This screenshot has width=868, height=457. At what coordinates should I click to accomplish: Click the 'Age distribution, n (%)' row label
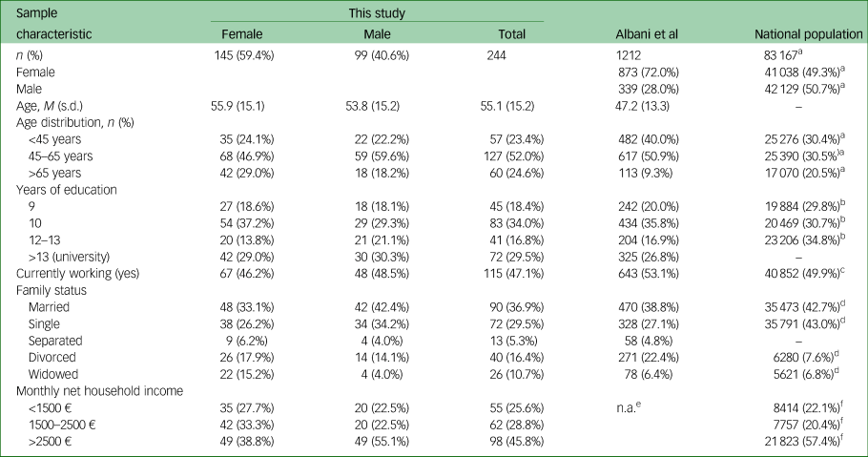pyautogui.click(x=74, y=122)
